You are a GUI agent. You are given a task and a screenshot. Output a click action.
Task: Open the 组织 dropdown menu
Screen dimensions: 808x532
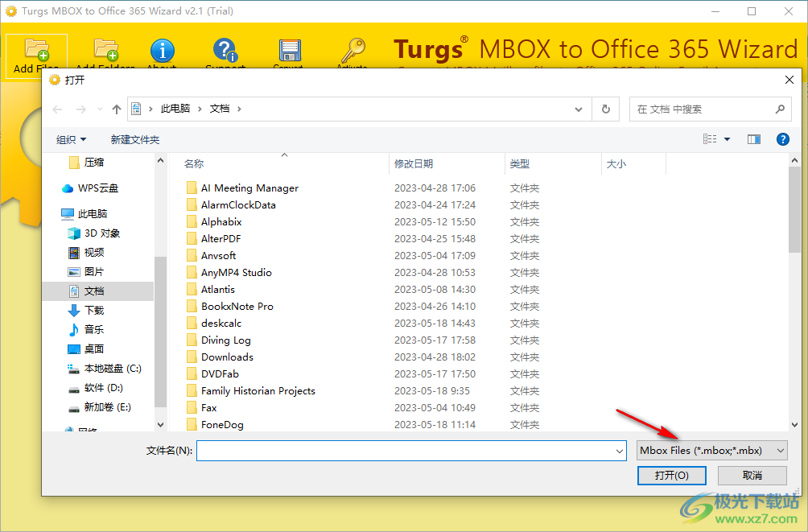click(71, 140)
